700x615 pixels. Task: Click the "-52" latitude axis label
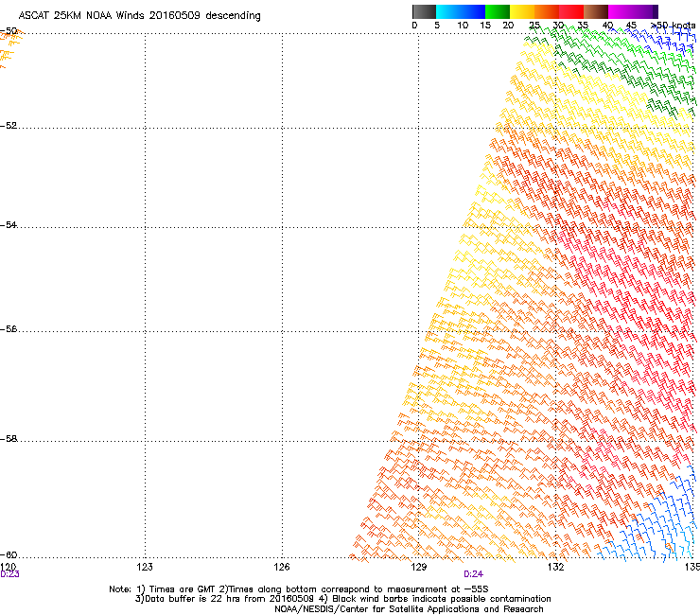(9, 126)
